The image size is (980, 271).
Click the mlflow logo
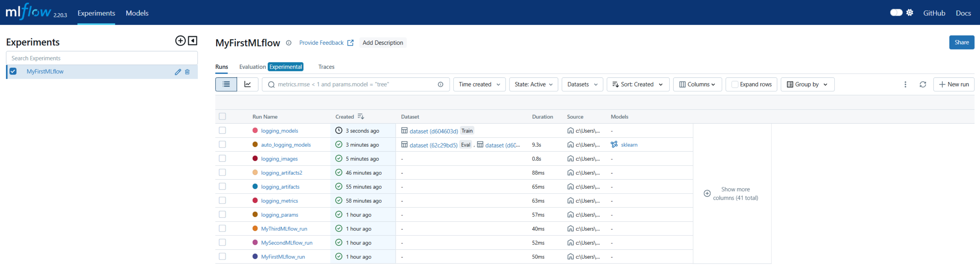pyautogui.click(x=28, y=12)
